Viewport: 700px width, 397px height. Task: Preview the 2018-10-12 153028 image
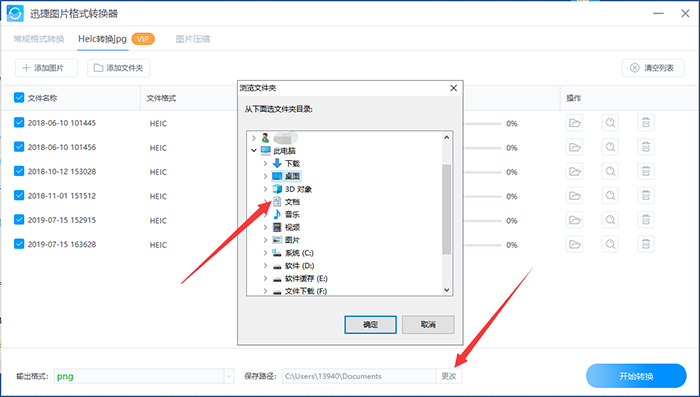point(610,171)
